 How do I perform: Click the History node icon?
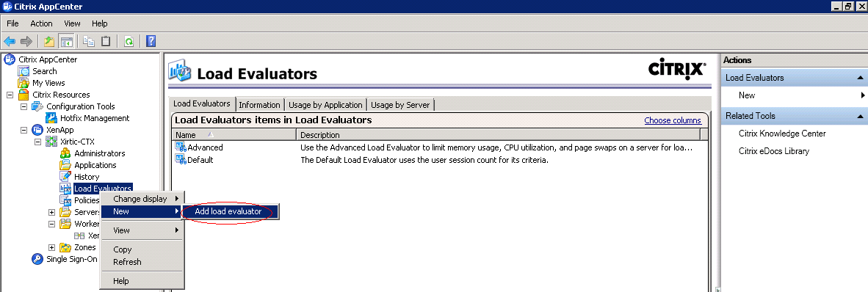click(65, 176)
